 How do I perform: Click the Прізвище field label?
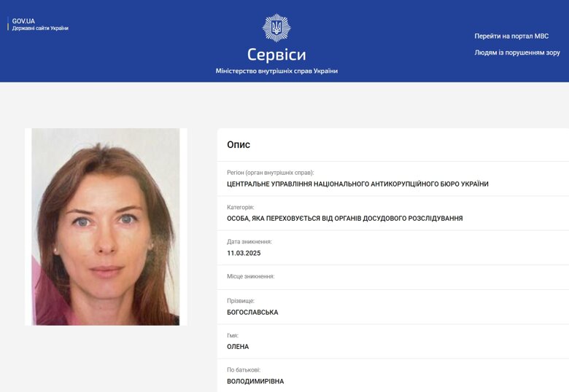(x=241, y=301)
